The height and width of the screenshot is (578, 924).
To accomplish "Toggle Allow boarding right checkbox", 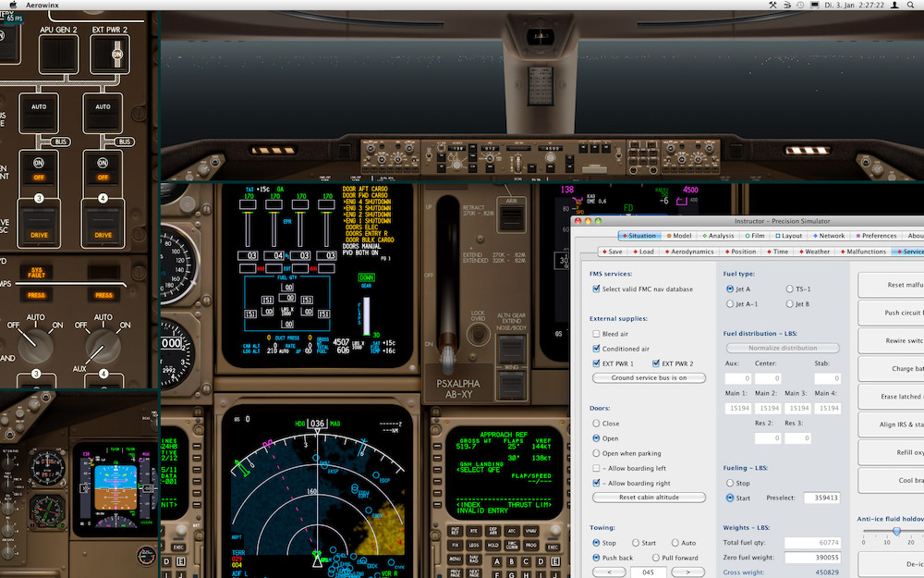I will tap(596, 483).
